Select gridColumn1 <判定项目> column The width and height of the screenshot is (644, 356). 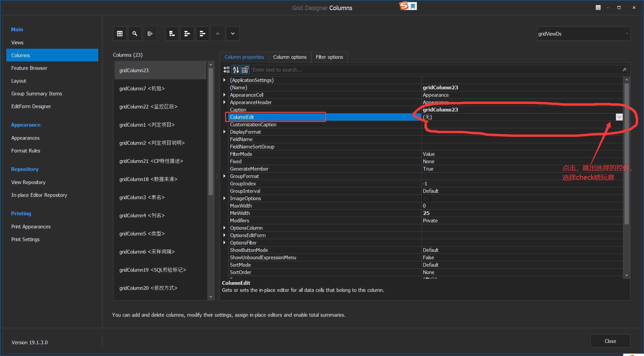click(160, 125)
